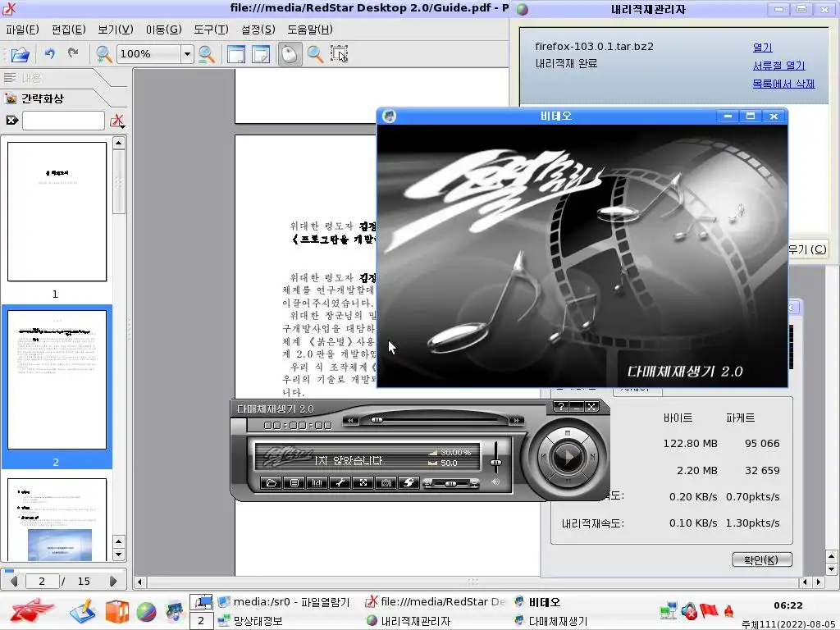Click fast-forward button beside seek bar
Screen dimensions: 840x630
[516, 421]
